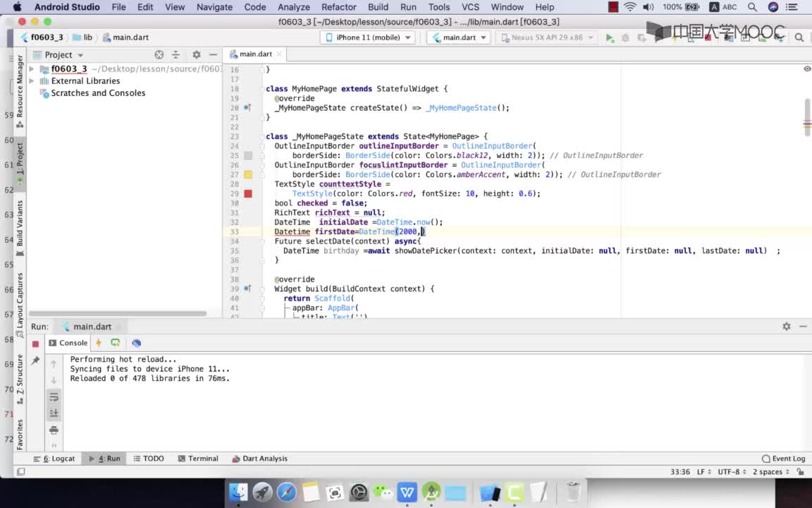Open the Build menu
This screenshot has width=812, height=508.
(x=378, y=7)
